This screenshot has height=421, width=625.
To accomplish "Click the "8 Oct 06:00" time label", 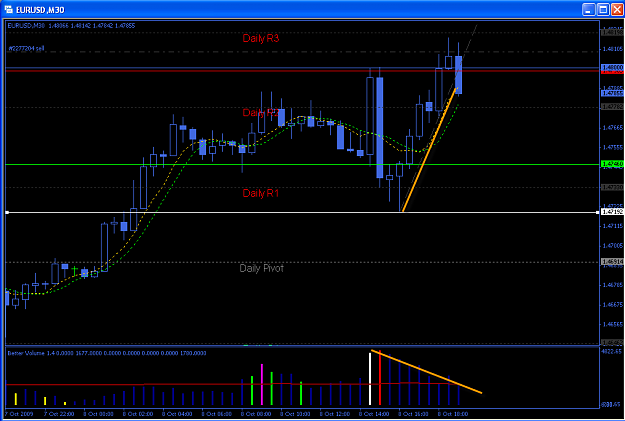I will pyautogui.click(x=216, y=414).
